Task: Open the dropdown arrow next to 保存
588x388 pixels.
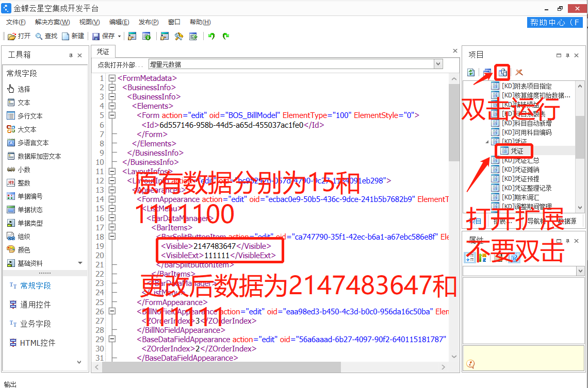Action: coord(119,37)
